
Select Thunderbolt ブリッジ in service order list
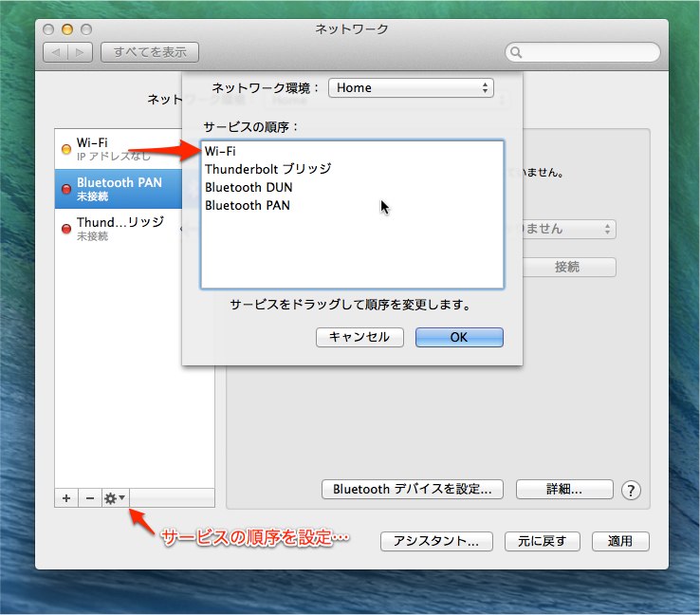(352, 169)
